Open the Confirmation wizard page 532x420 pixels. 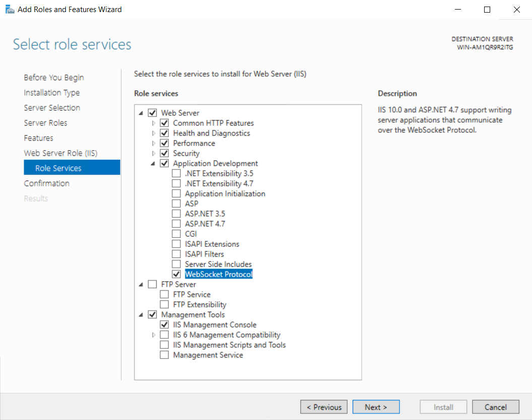click(46, 184)
